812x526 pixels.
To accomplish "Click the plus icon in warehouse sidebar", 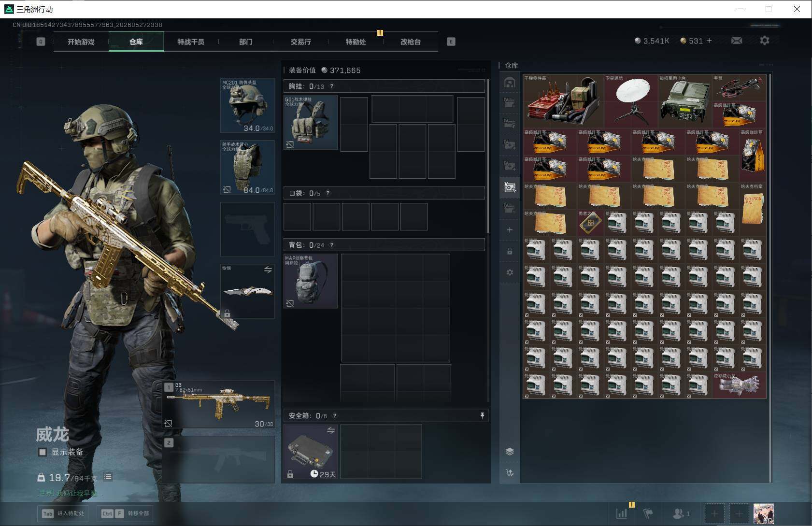I will (510, 230).
